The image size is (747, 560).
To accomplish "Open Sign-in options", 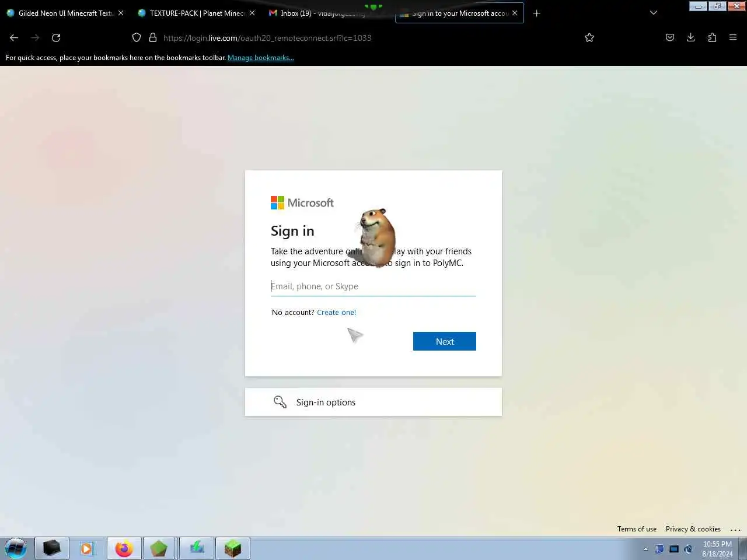I will pyautogui.click(x=373, y=402).
